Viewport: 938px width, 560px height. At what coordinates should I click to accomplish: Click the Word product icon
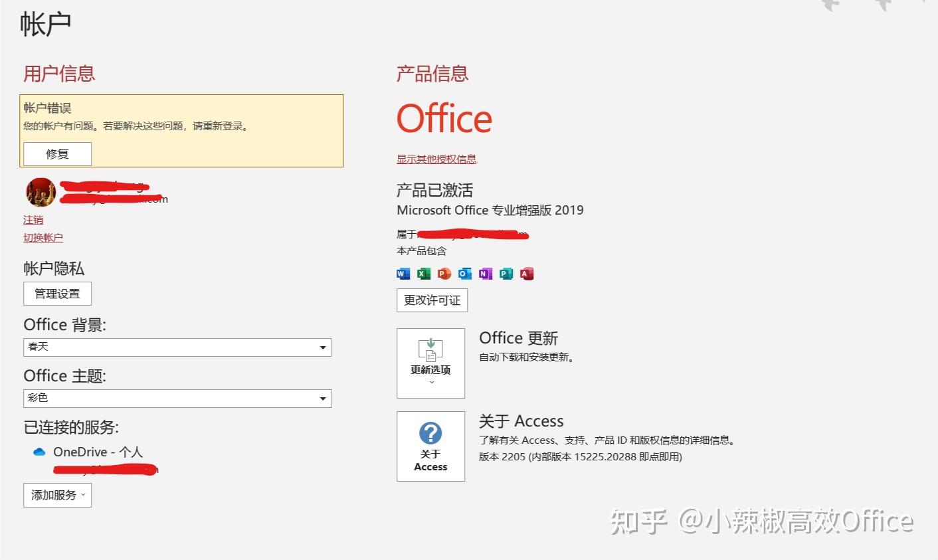[x=403, y=273]
